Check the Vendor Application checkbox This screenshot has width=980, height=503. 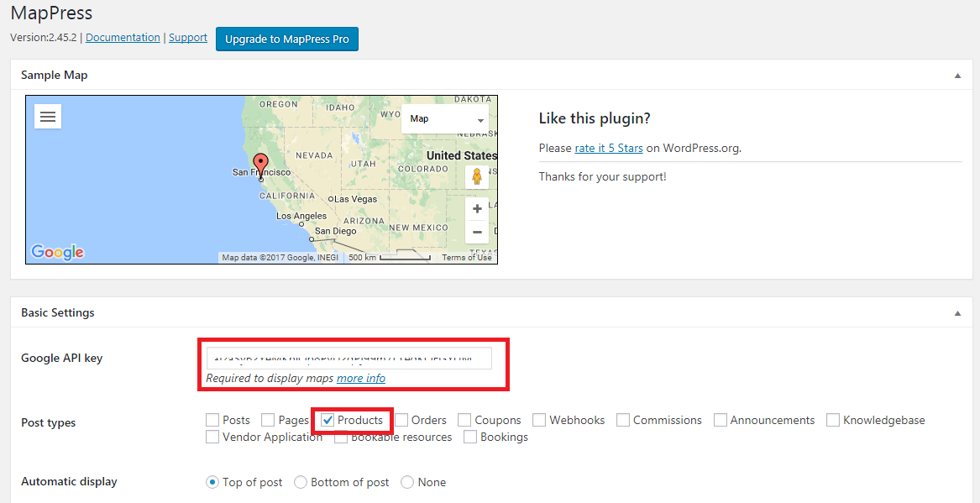pyautogui.click(x=212, y=437)
